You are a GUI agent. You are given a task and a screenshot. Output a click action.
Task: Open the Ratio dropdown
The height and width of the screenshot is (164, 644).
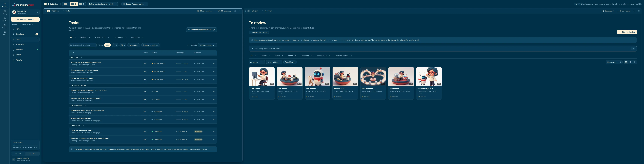coord(103,4)
